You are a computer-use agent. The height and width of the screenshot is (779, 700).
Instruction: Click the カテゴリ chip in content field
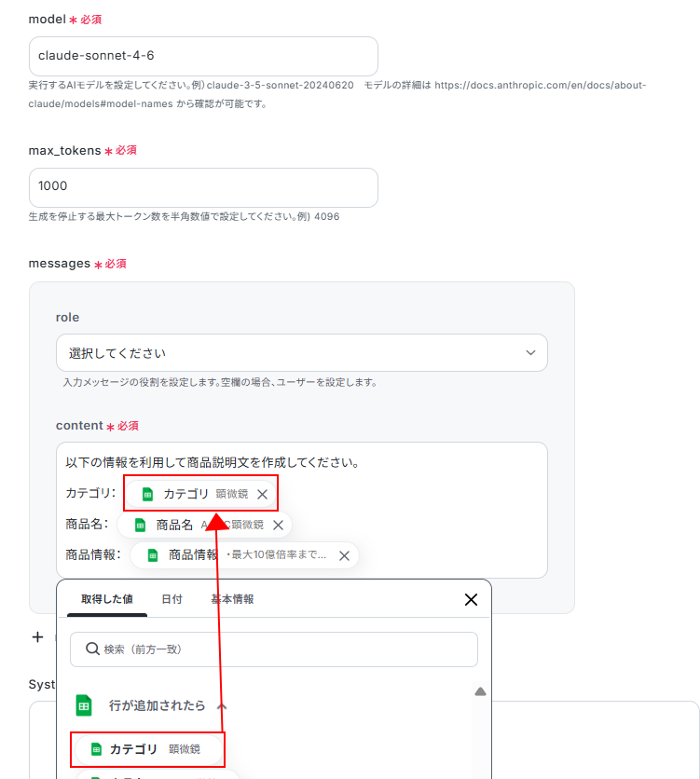click(200, 494)
